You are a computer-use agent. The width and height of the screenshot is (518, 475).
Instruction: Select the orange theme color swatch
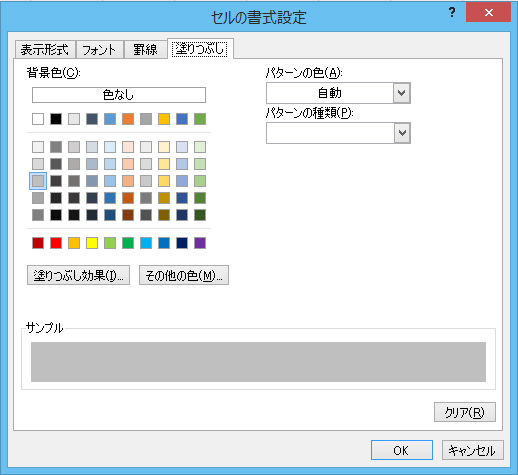(x=128, y=119)
